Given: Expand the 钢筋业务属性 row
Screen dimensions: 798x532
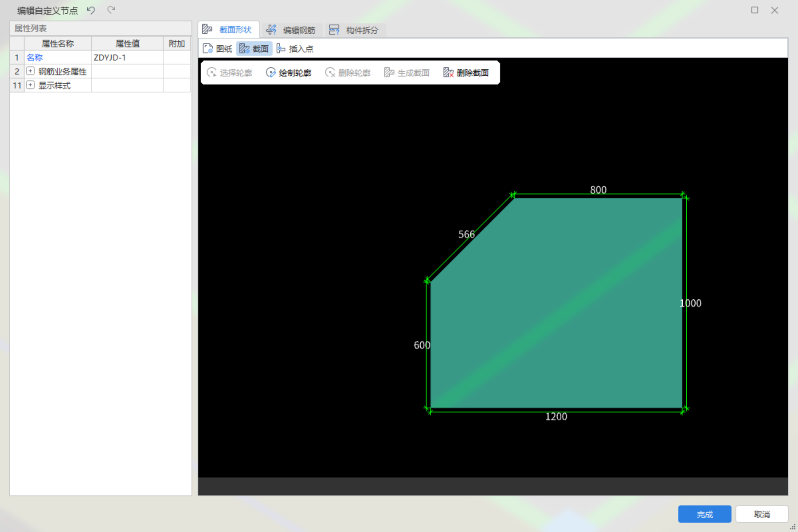Looking at the screenshot, I should click(30, 71).
